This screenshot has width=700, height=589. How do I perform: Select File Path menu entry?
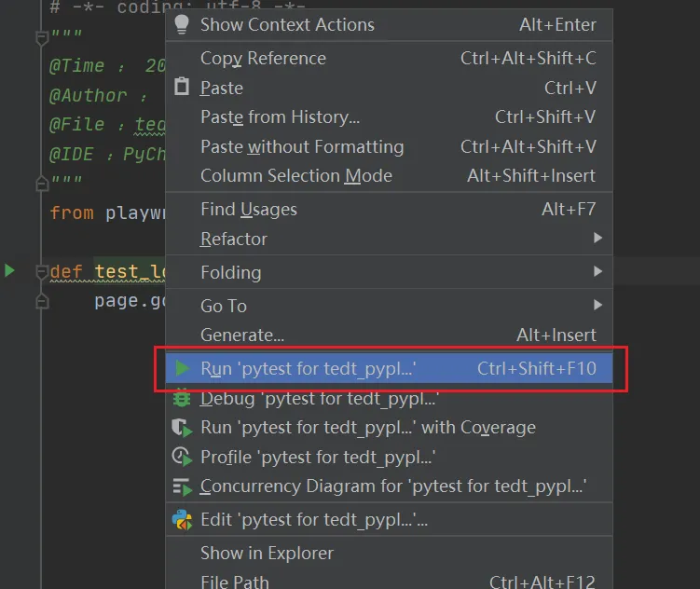pyautogui.click(x=389, y=581)
